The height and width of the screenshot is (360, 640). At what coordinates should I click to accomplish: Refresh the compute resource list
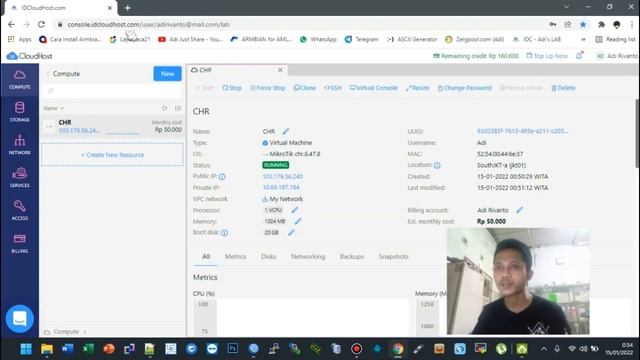click(x=164, y=108)
